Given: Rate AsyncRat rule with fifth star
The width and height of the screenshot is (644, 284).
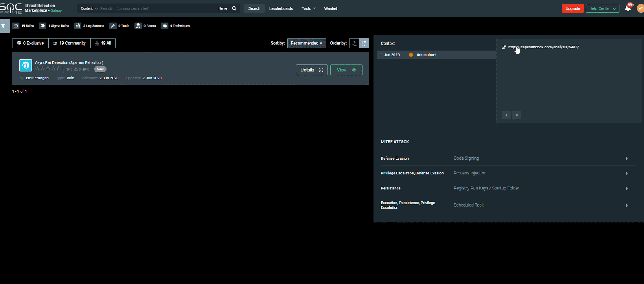Looking at the screenshot, I should coord(59,69).
